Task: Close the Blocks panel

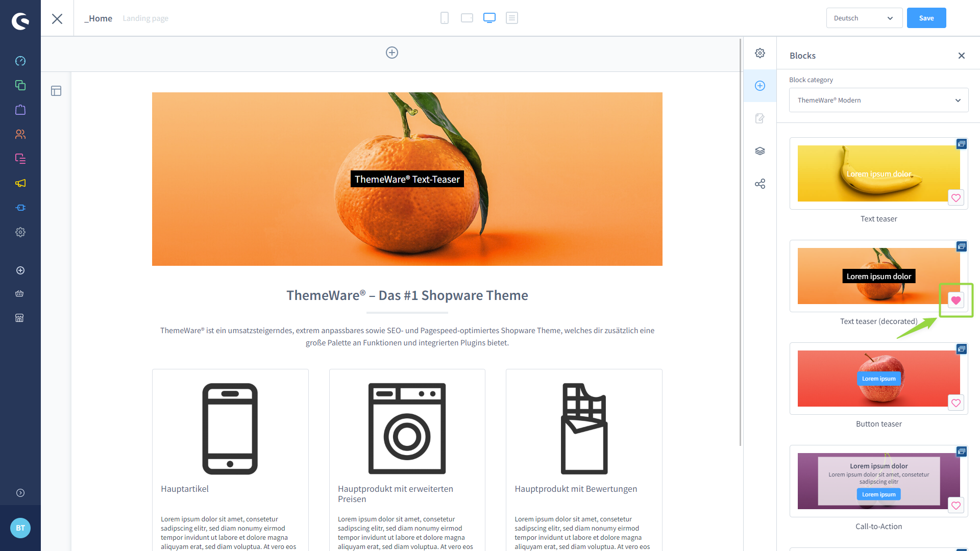Action: click(962, 56)
